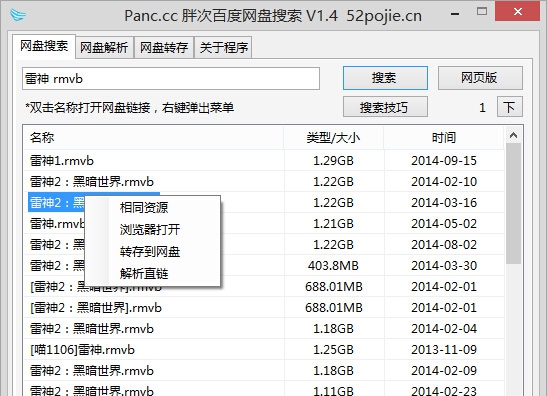Click the size cell 403.8MB
The height and width of the screenshot is (396, 547).
334,266
